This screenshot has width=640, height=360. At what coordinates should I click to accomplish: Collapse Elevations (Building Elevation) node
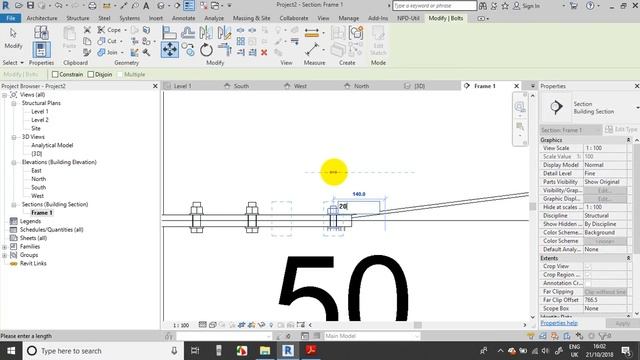click(13, 162)
